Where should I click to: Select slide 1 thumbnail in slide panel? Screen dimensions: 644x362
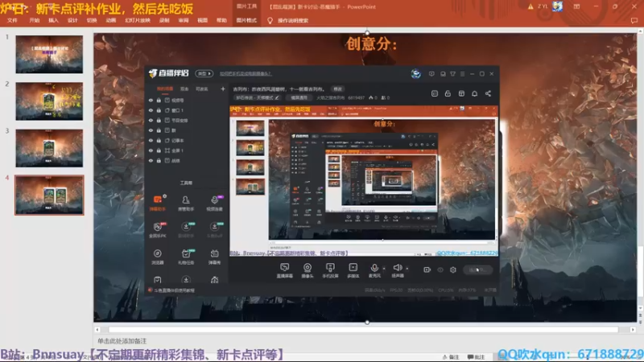tap(49, 54)
